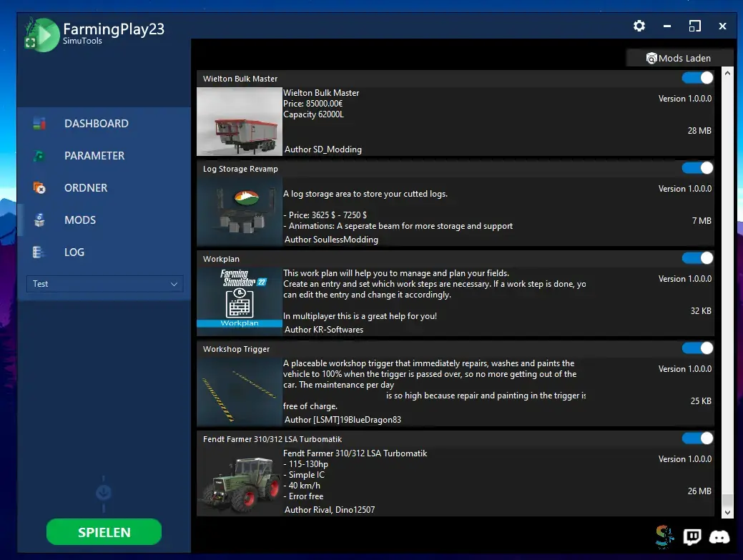
Task: Click 'Author KR-Softwares' text
Action: 324,329
